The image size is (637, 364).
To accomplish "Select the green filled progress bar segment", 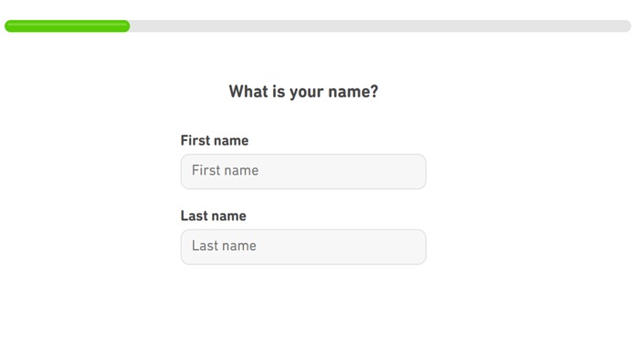I will tap(67, 26).
